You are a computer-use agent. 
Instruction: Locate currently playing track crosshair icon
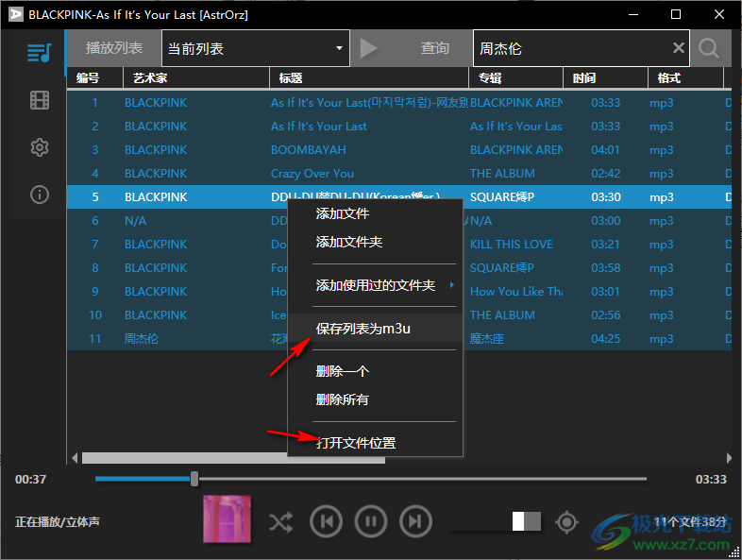567,522
